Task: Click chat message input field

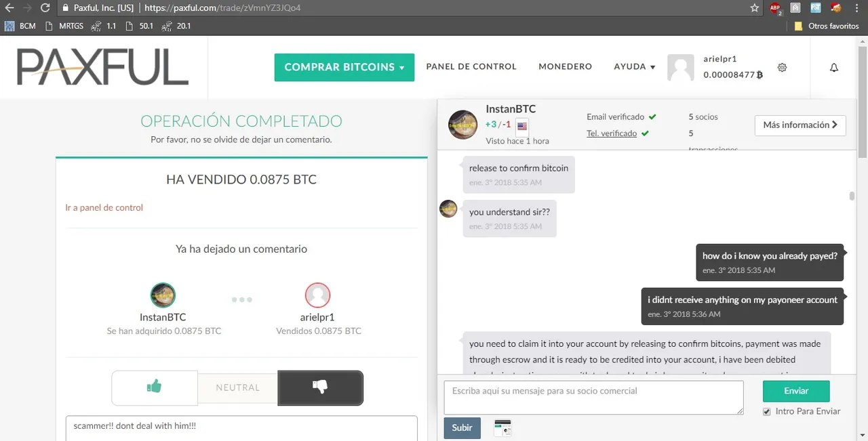Action: coord(593,398)
